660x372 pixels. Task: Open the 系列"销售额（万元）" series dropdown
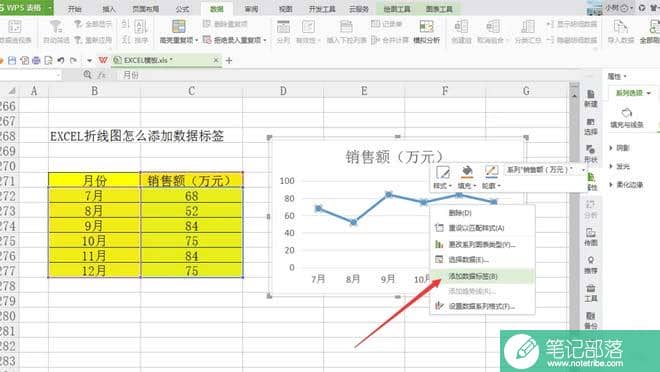pos(546,170)
